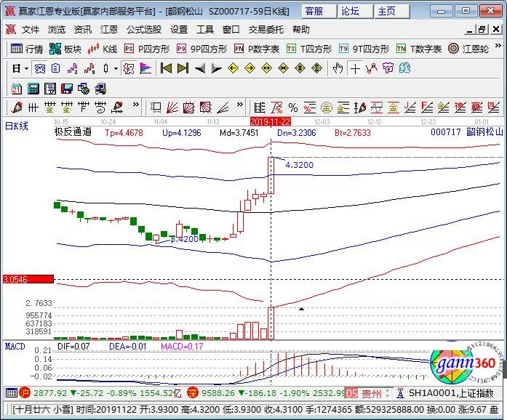Click the circled 金 icon
The image size is (507, 420).
pos(327,108)
